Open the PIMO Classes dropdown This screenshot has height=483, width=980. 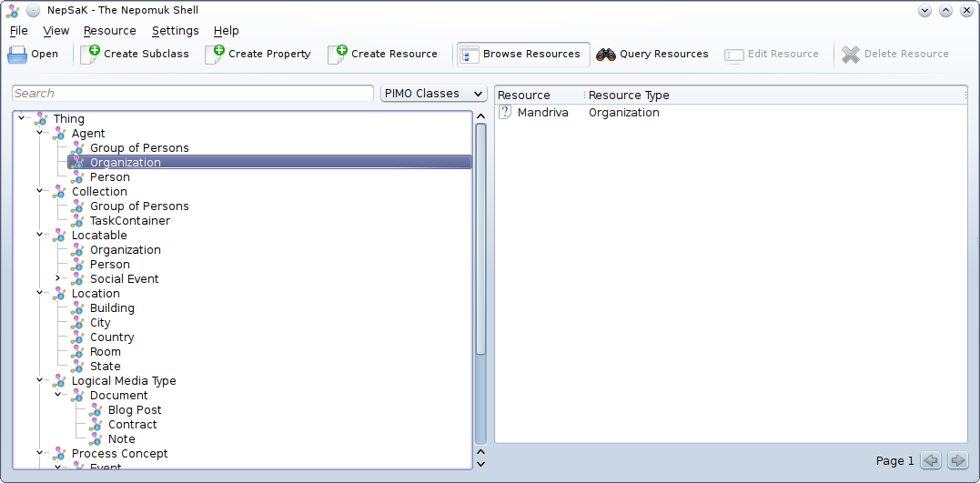[434, 93]
